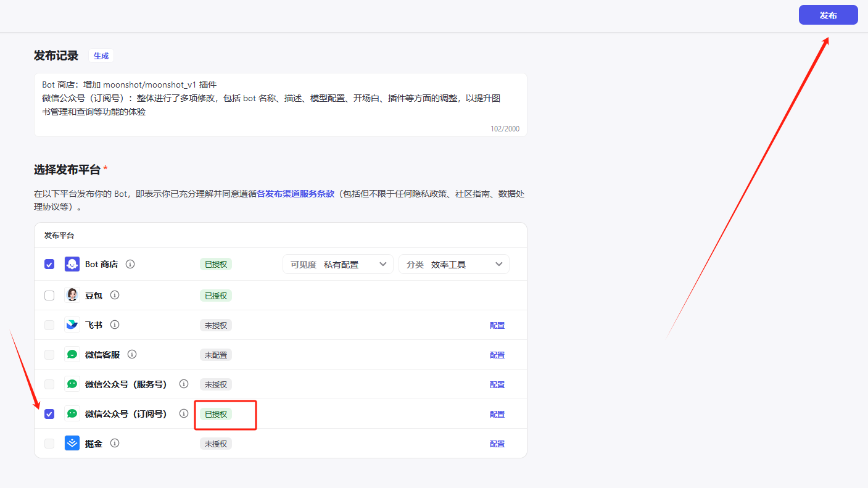
Task: Click the 微信客服 green icon
Action: (72, 355)
